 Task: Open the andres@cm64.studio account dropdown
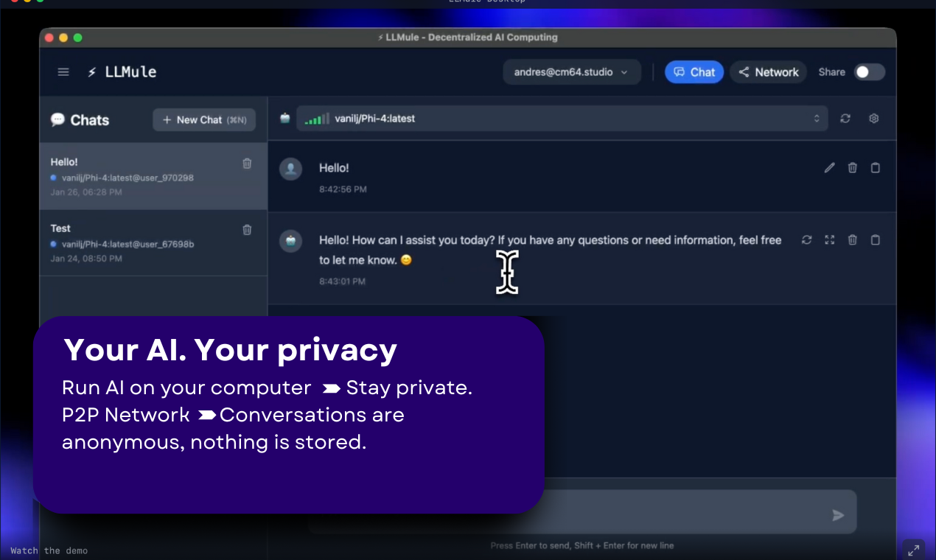pos(572,72)
